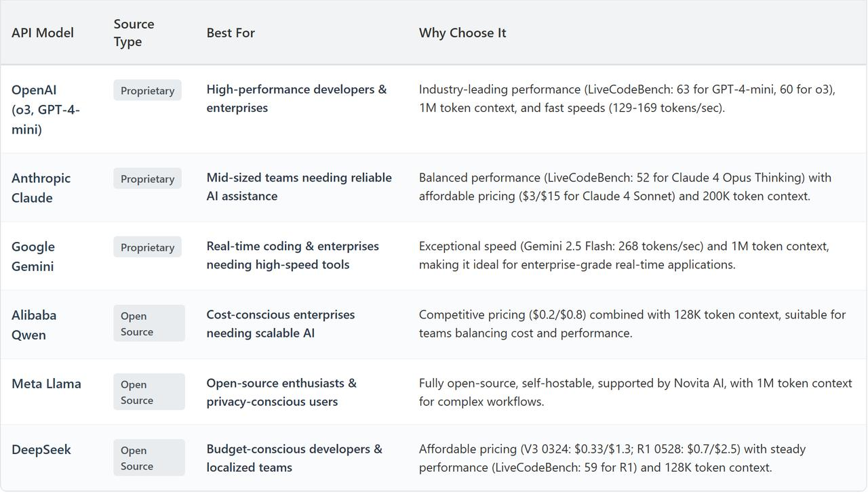The image size is (868, 494).
Task: Select the DeepSeek model name
Action: click(41, 449)
